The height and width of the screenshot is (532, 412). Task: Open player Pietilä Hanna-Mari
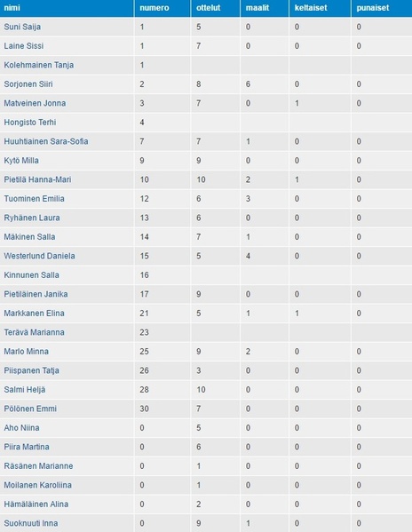(37, 179)
